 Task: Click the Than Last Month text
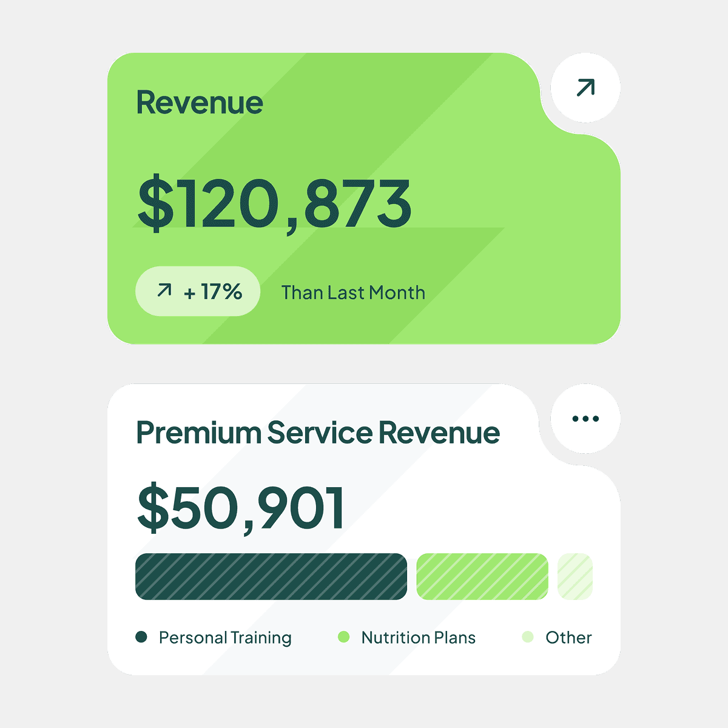pos(353,292)
